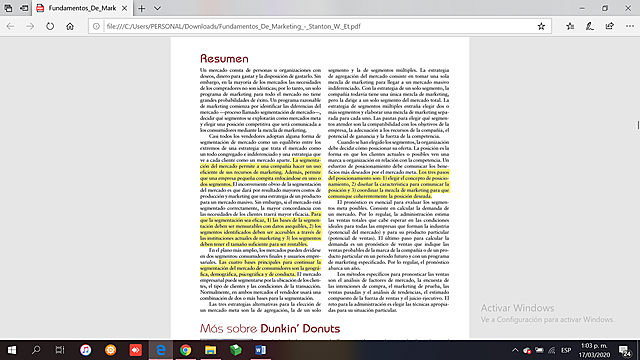Click the red cloud tray icon

[527, 350]
